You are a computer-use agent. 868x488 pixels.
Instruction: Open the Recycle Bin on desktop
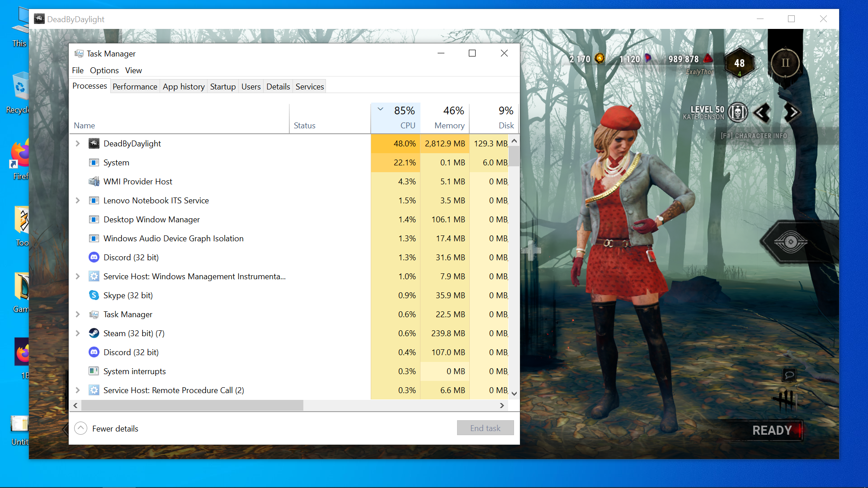pyautogui.click(x=20, y=93)
